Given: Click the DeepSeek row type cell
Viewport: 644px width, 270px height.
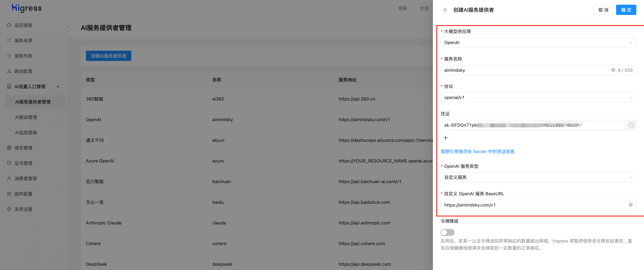Looking at the screenshot, I should [96, 264].
